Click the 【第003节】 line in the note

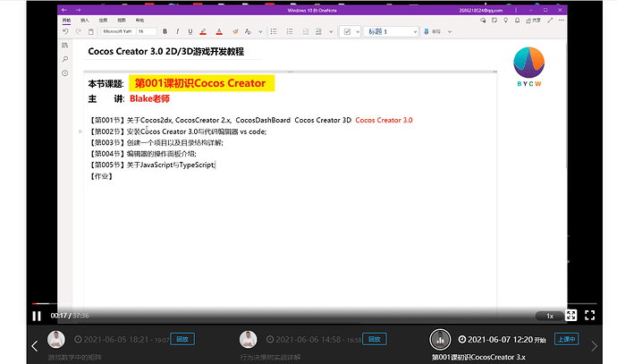tap(156, 142)
